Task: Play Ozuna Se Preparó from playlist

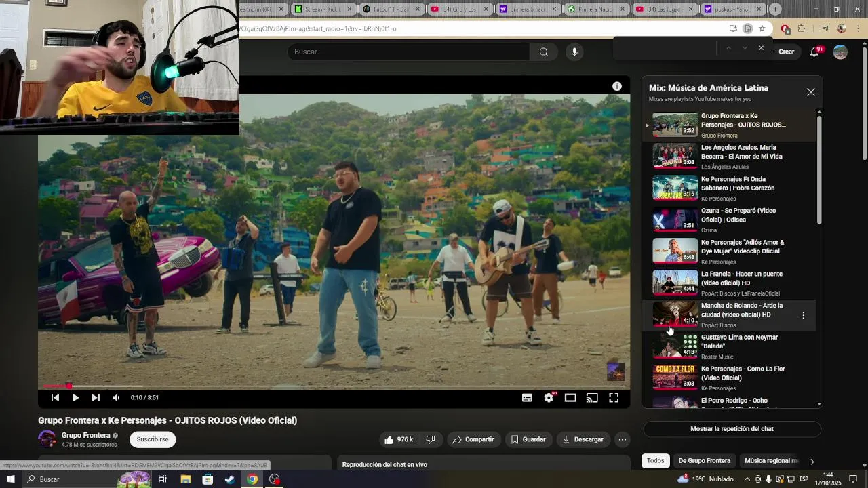Action: 730,220
